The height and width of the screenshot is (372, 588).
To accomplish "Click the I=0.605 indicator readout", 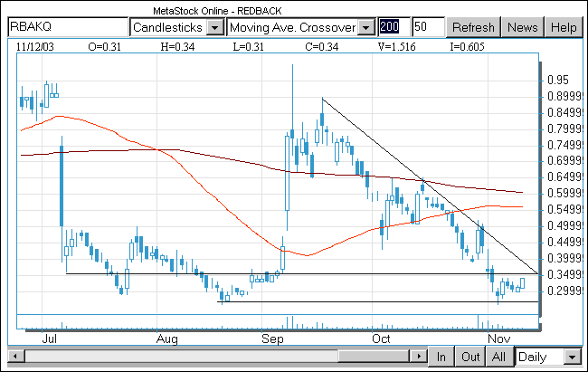I will tap(468, 47).
